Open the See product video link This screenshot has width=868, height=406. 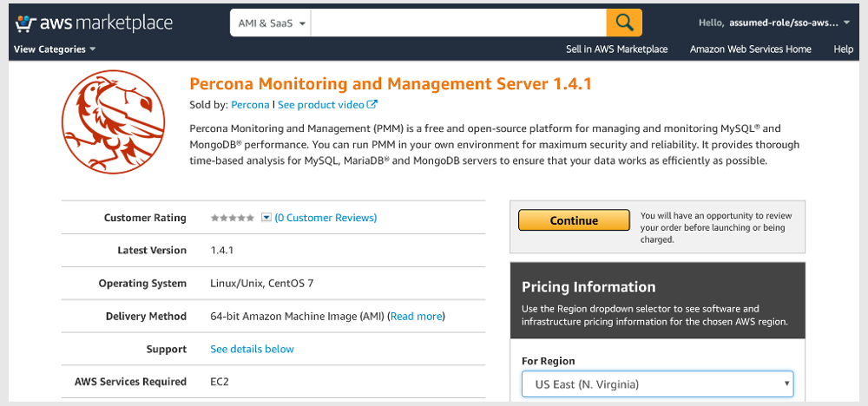click(327, 105)
